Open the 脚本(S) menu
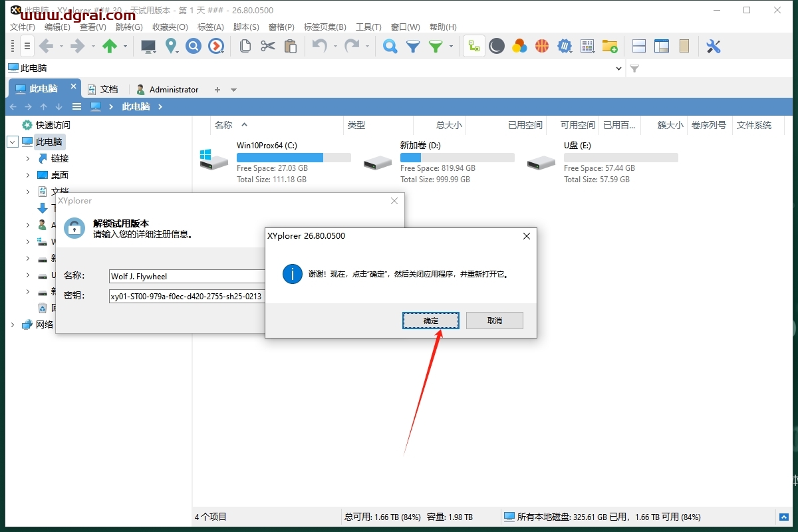This screenshot has width=798, height=532. pos(246,27)
